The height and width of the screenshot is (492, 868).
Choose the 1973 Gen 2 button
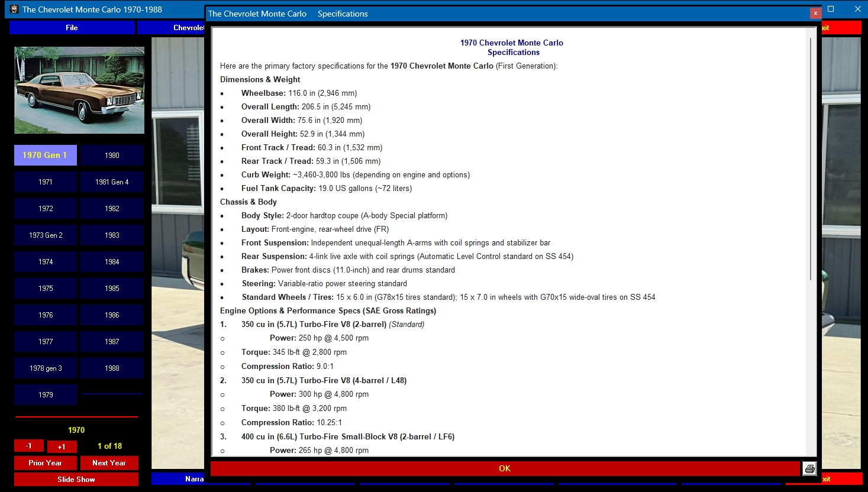(x=46, y=235)
